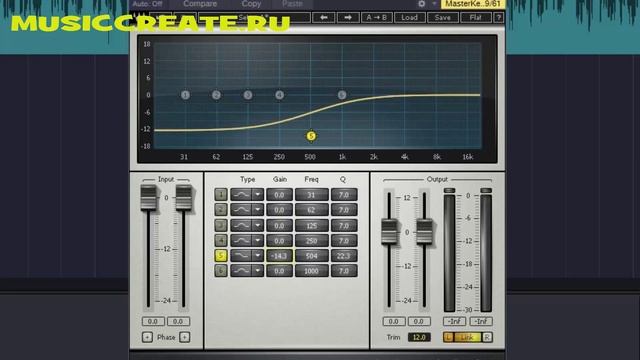
Task: Click the Load preset button
Action: click(x=409, y=18)
